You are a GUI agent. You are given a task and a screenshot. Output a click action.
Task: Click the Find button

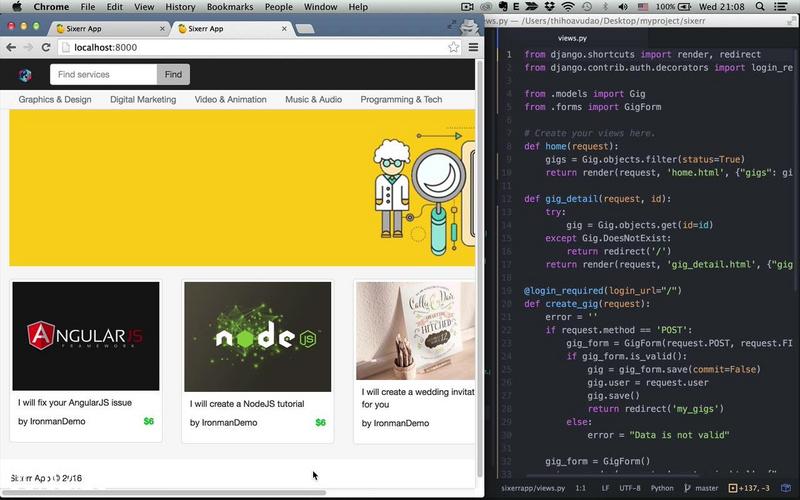(173, 74)
